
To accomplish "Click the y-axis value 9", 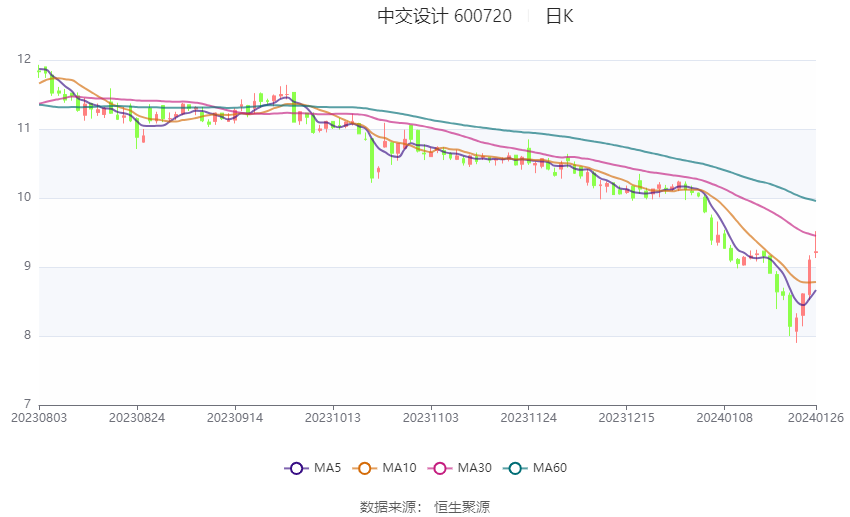I will [x=28, y=267].
